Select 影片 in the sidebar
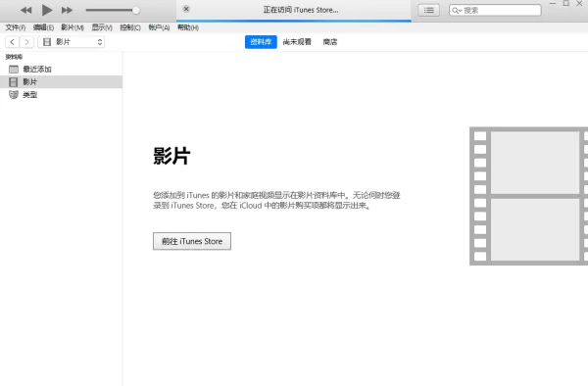 point(61,81)
